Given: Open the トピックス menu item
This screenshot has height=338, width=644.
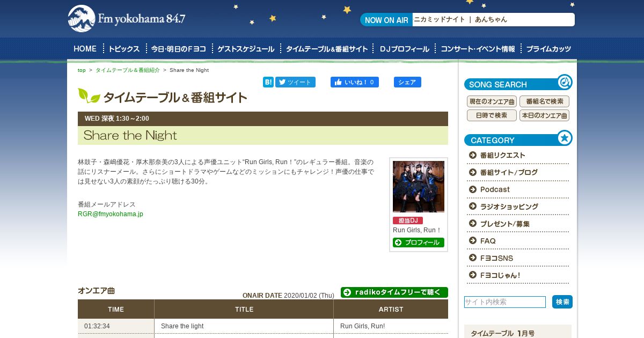Looking at the screenshot, I should pos(124,49).
